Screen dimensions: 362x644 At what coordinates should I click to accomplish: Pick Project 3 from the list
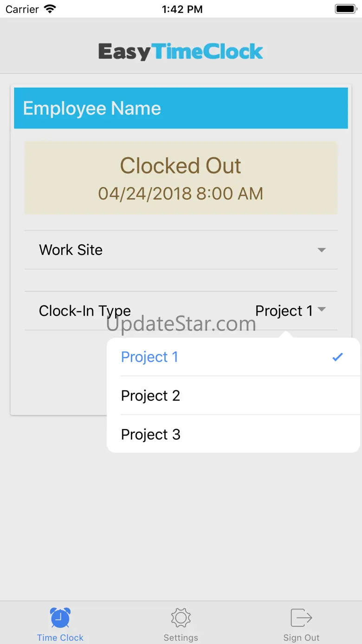[150, 435]
